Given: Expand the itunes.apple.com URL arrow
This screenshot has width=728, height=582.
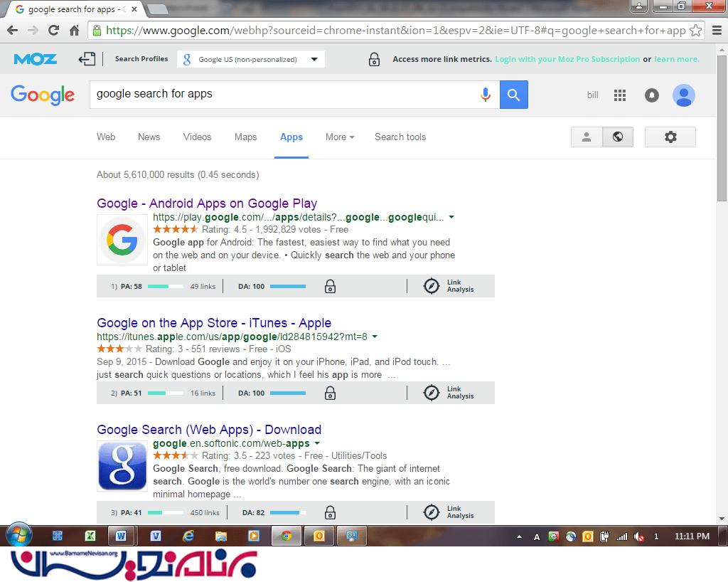Looking at the screenshot, I should 375,337.
